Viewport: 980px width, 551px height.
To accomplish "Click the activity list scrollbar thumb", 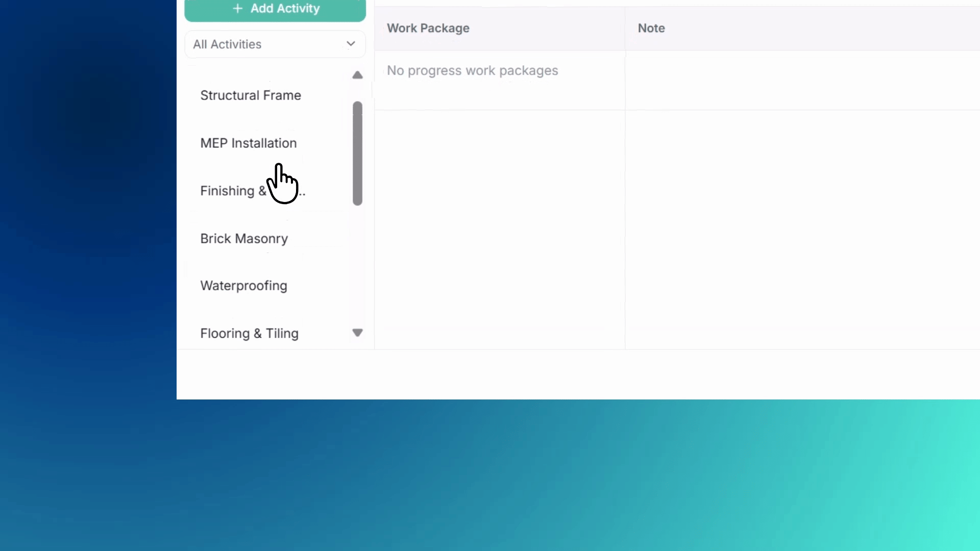I will (x=357, y=154).
